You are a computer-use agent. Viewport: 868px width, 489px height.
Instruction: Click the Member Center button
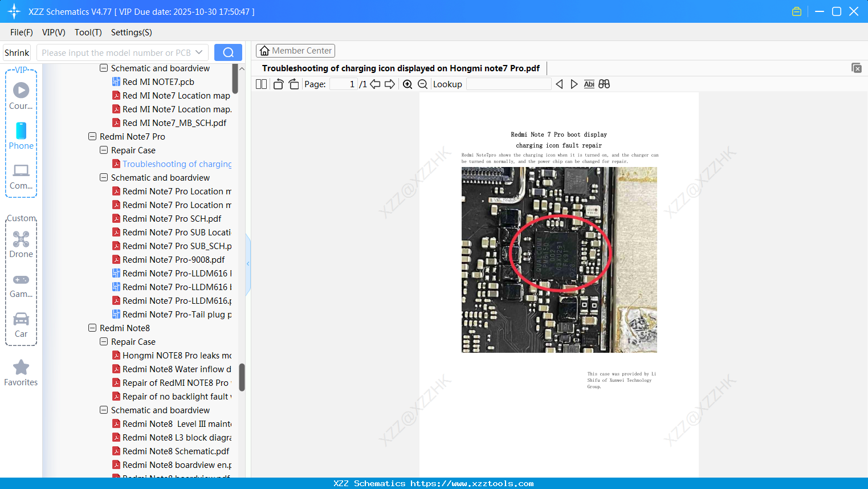(295, 51)
